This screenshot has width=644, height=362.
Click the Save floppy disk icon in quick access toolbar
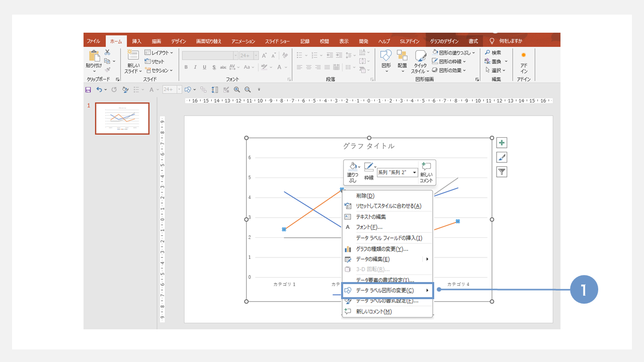(88, 89)
